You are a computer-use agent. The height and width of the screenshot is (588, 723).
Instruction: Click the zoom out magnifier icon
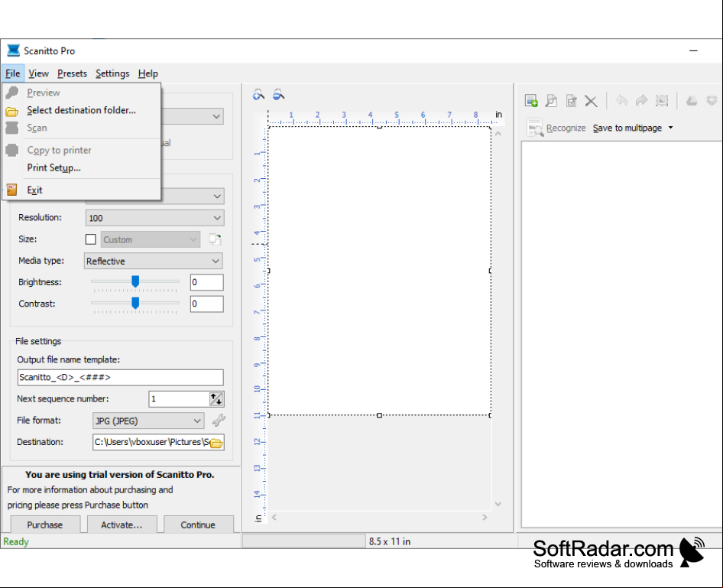(278, 96)
